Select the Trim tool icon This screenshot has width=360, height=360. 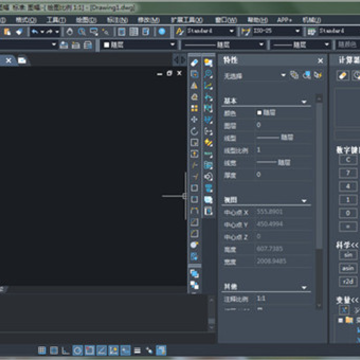pos(194,165)
